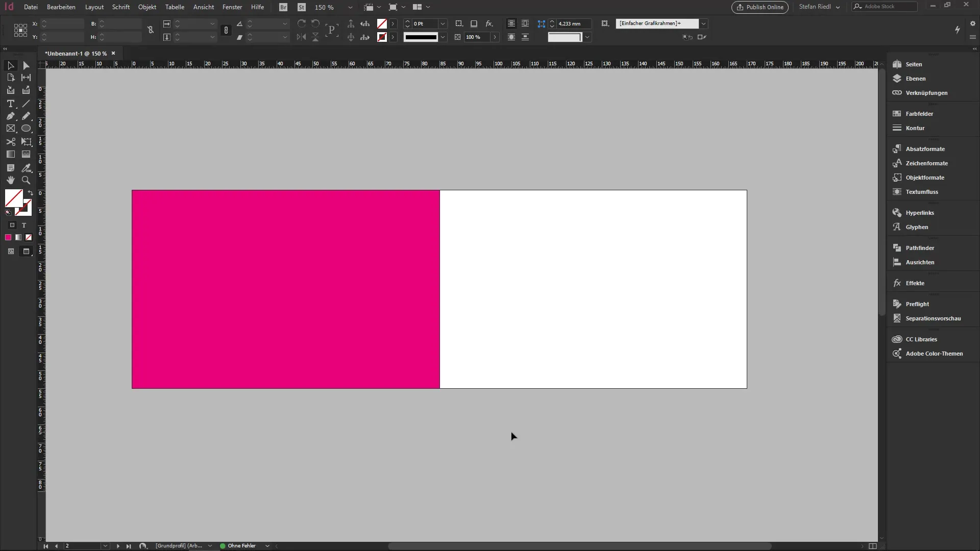Click the Bridge (Br) icon
The width and height of the screenshot is (980, 551).
pos(283,7)
